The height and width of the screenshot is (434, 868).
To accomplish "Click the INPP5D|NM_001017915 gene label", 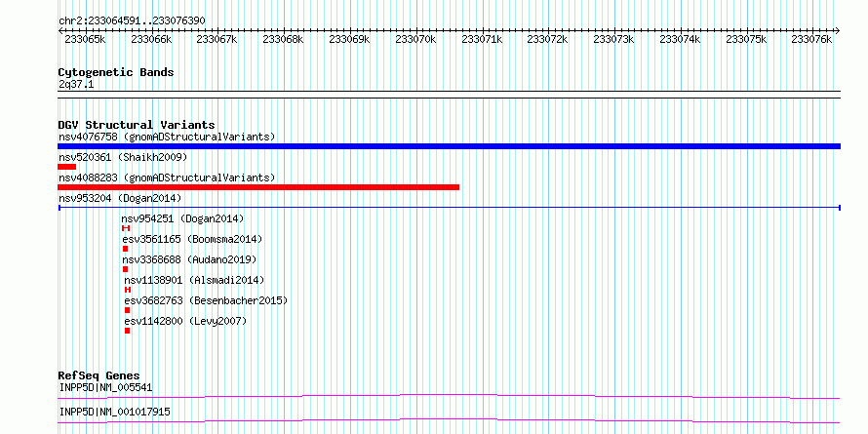I will tap(114, 412).
